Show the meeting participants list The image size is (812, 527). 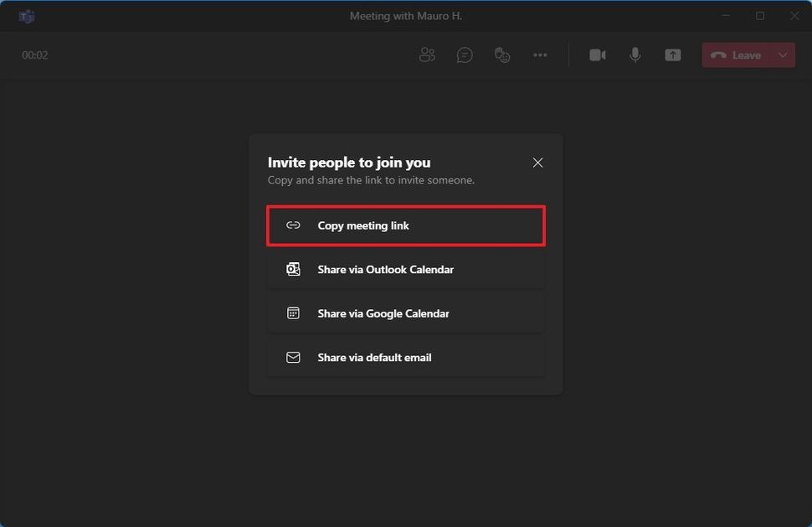pos(427,54)
